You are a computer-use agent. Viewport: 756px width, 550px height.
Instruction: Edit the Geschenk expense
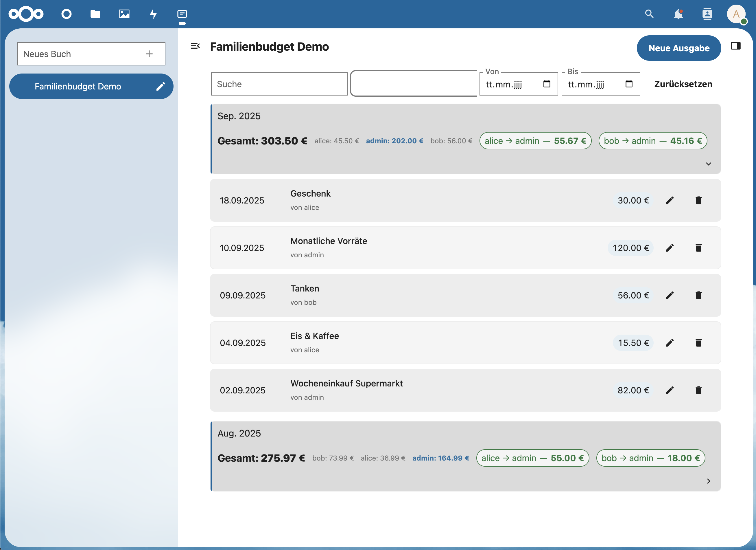pos(670,200)
